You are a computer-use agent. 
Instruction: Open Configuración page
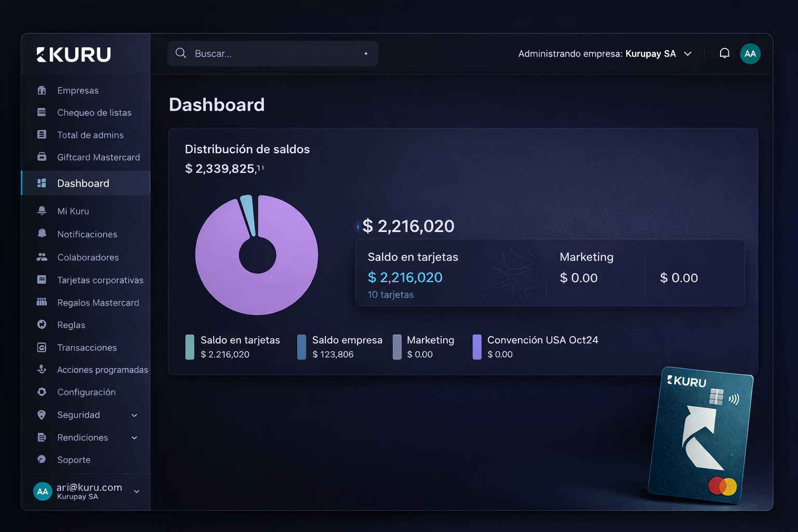(86, 392)
